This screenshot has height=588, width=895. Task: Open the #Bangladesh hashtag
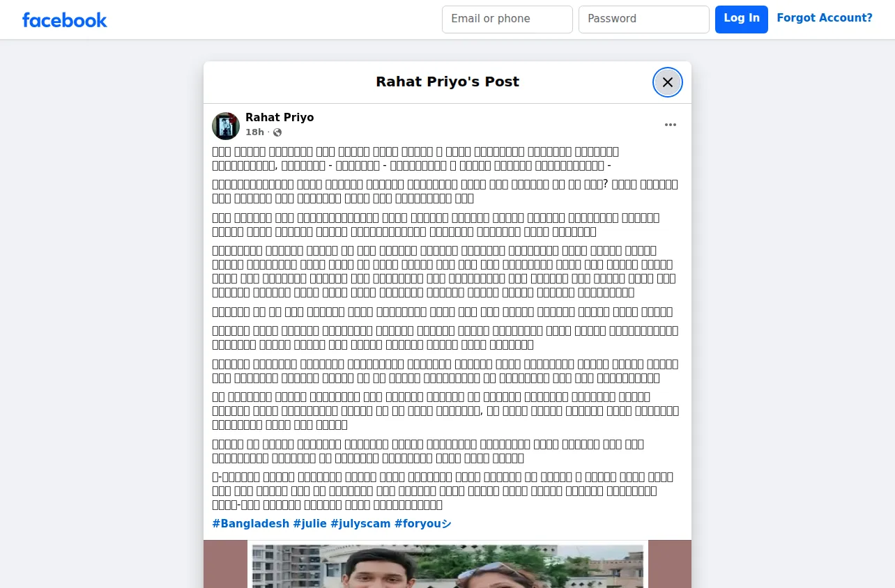click(x=251, y=524)
